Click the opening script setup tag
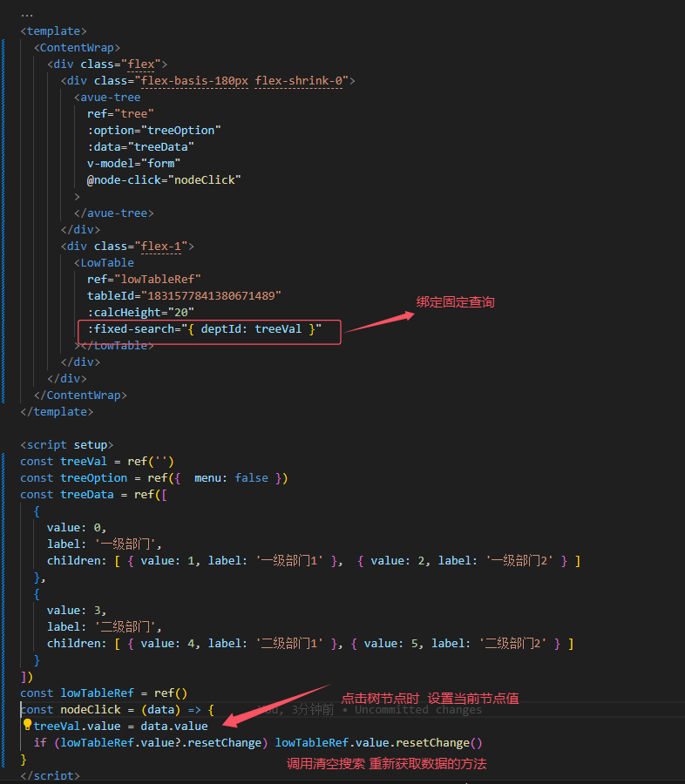This screenshot has width=685, height=784. [66, 445]
